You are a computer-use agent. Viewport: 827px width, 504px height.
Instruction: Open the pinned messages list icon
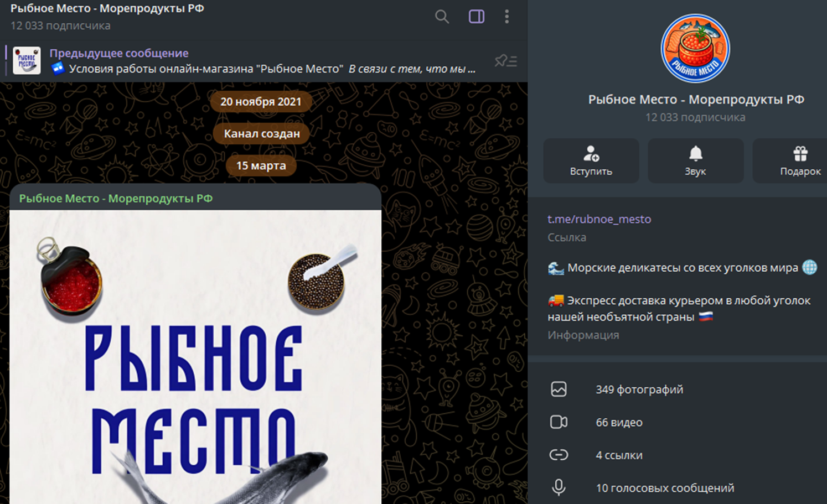coord(505,61)
